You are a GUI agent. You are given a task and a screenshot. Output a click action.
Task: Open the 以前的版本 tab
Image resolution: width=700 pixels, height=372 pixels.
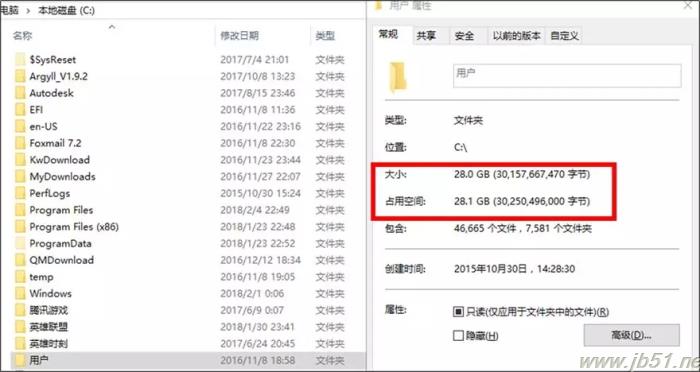[x=517, y=36]
